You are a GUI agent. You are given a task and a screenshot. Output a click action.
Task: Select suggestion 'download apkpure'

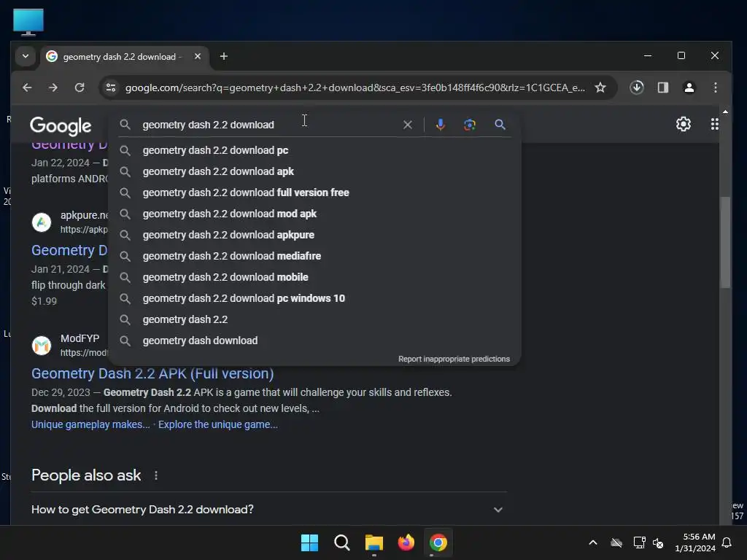[x=314, y=235]
